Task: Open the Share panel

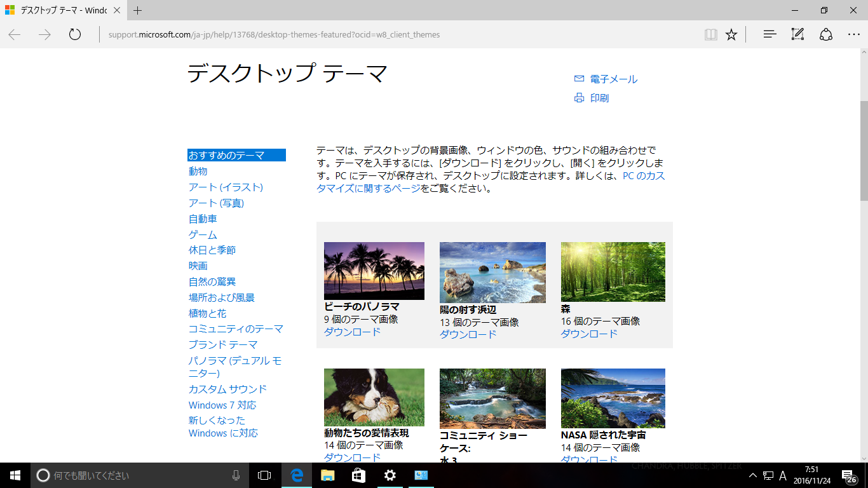Action: tap(825, 34)
